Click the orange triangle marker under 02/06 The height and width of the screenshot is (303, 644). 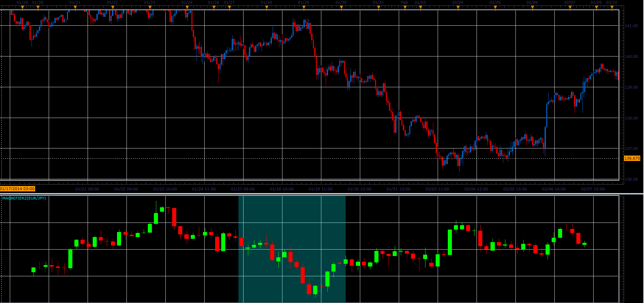[x=532, y=7]
